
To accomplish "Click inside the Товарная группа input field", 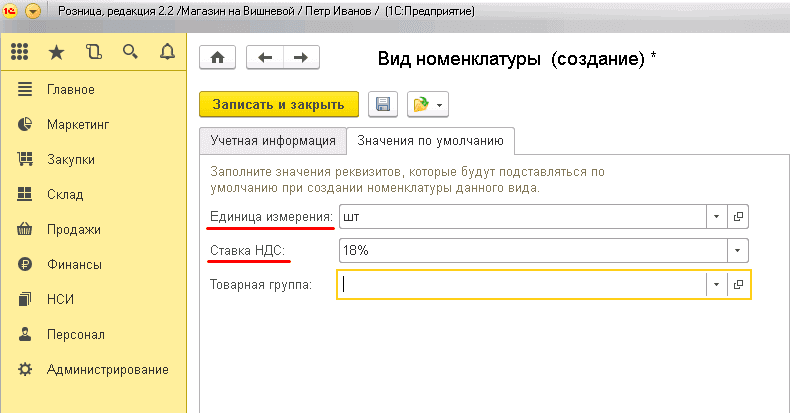I will (x=520, y=285).
